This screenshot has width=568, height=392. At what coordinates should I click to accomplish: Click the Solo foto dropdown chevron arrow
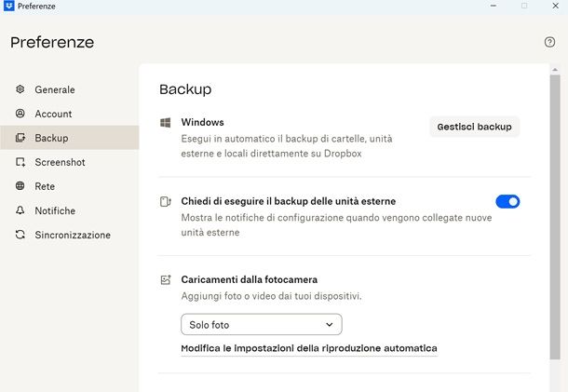(x=330, y=324)
